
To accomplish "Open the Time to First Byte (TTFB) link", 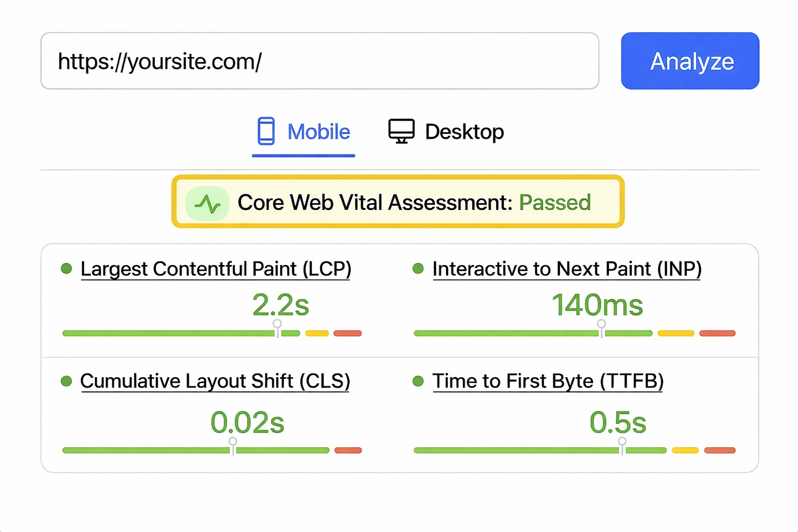I will click(x=548, y=381).
